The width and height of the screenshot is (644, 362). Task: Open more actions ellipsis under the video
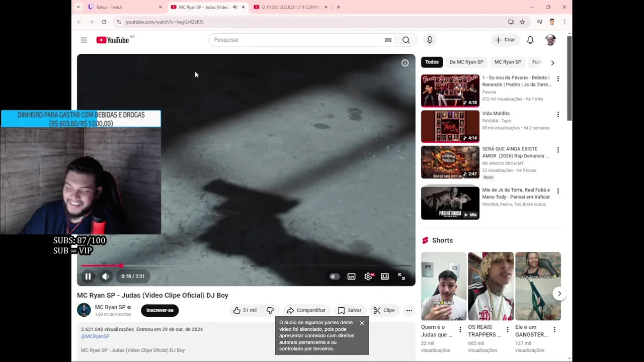[x=409, y=310]
